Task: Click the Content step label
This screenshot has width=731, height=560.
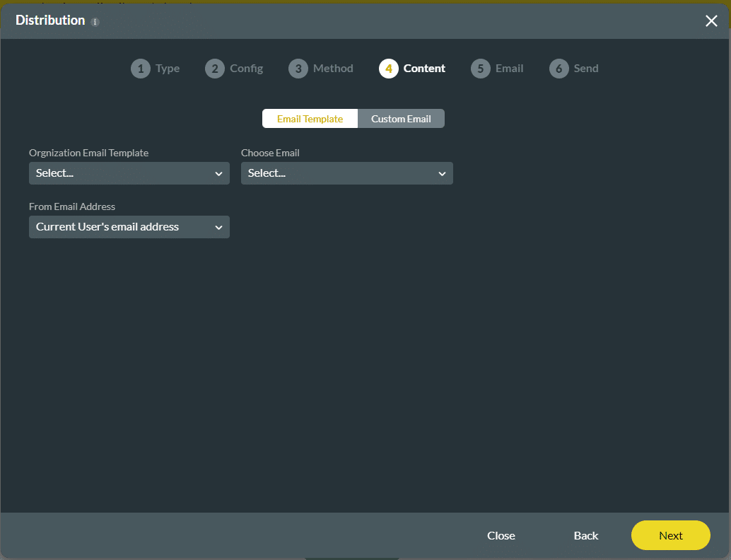Action: (424, 69)
